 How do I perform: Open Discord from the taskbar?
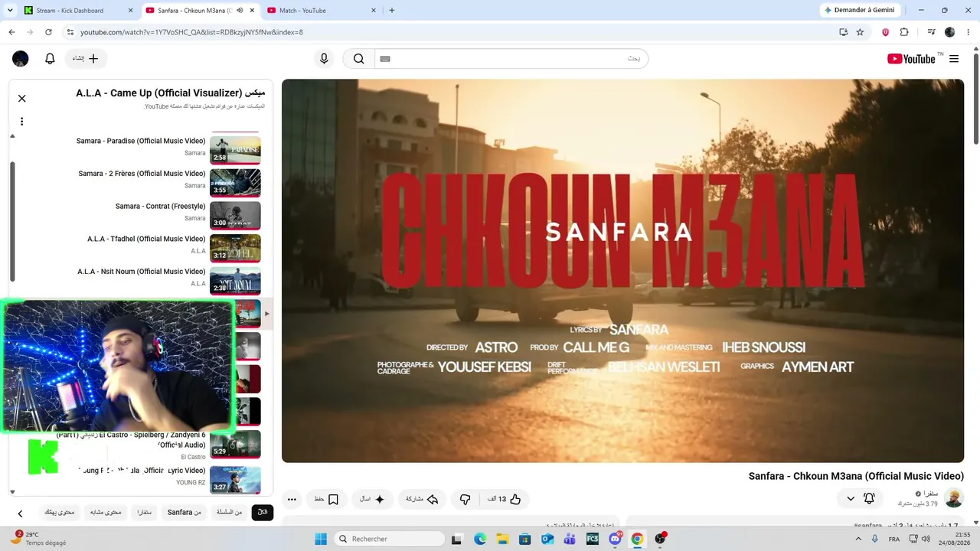(x=615, y=539)
